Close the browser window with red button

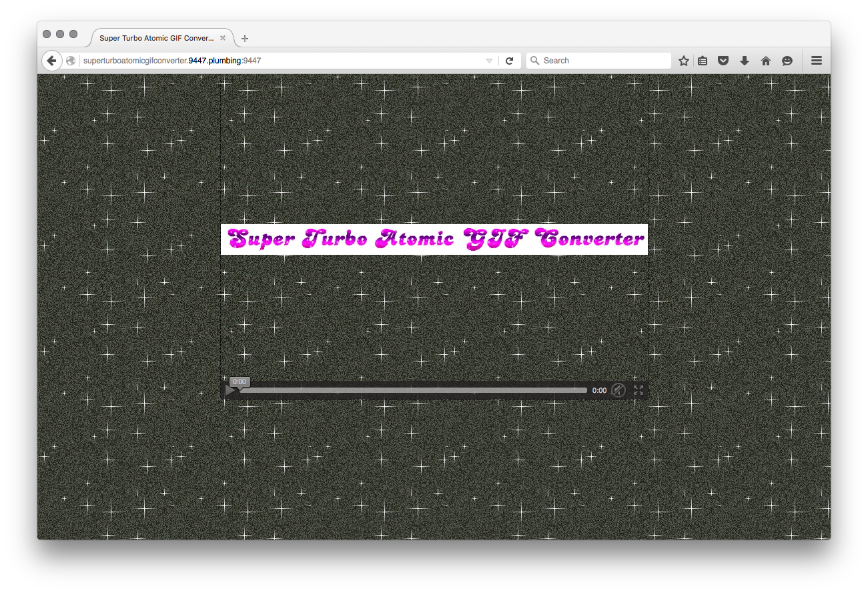(47, 34)
